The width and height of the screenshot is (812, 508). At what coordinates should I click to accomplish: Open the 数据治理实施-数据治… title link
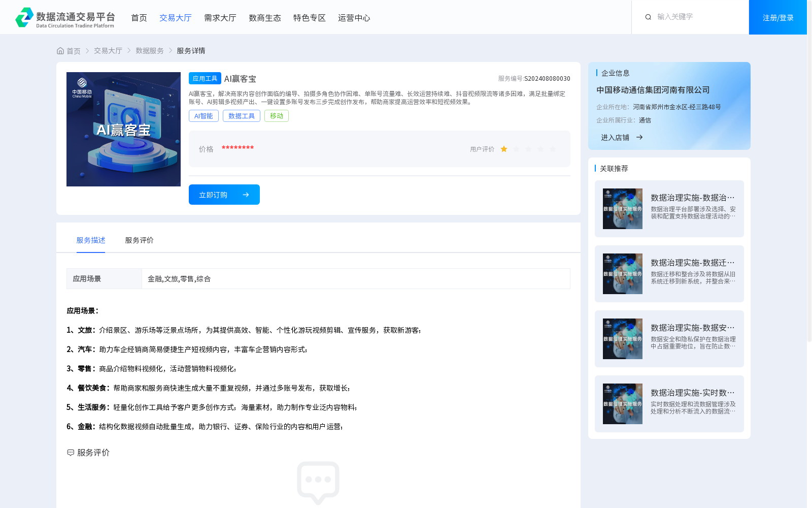tap(693, 198)
